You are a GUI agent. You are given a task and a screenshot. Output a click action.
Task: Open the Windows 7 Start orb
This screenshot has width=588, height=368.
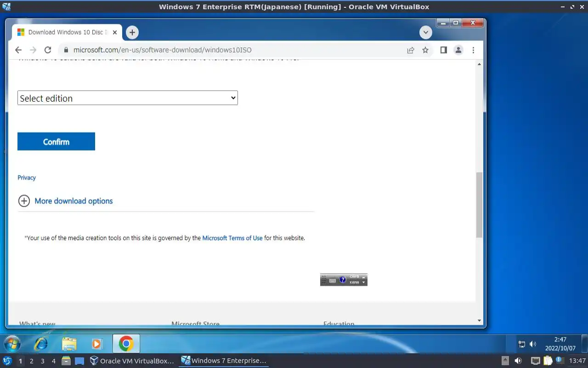(x=12, y=344)
